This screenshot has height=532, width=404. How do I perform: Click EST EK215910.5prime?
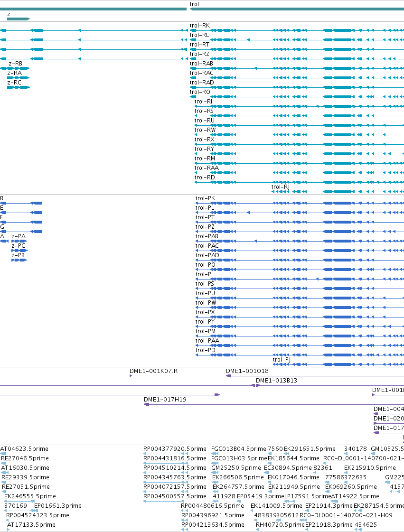[370, 468]
